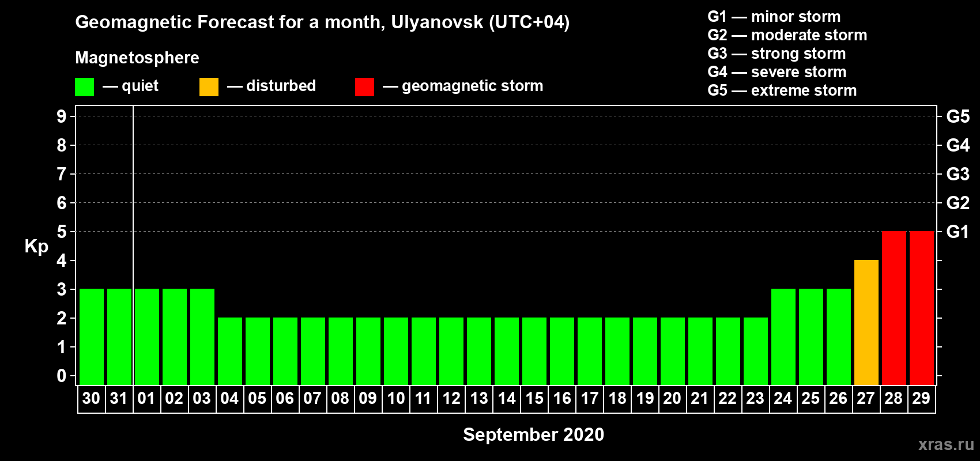Image resolution: width=980 pixels, height=461 pixels.
Task: Click the date label 03
Action: pos(202,398)
